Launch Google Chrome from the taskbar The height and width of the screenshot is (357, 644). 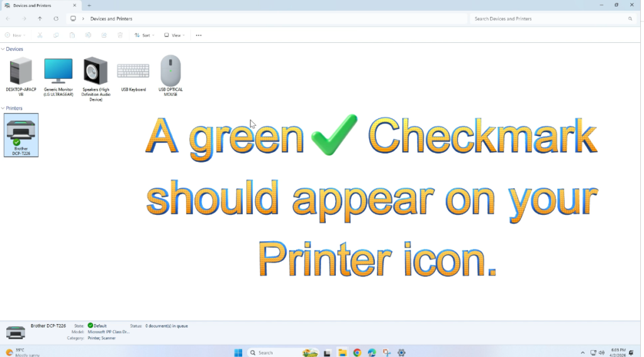point(357,353)
